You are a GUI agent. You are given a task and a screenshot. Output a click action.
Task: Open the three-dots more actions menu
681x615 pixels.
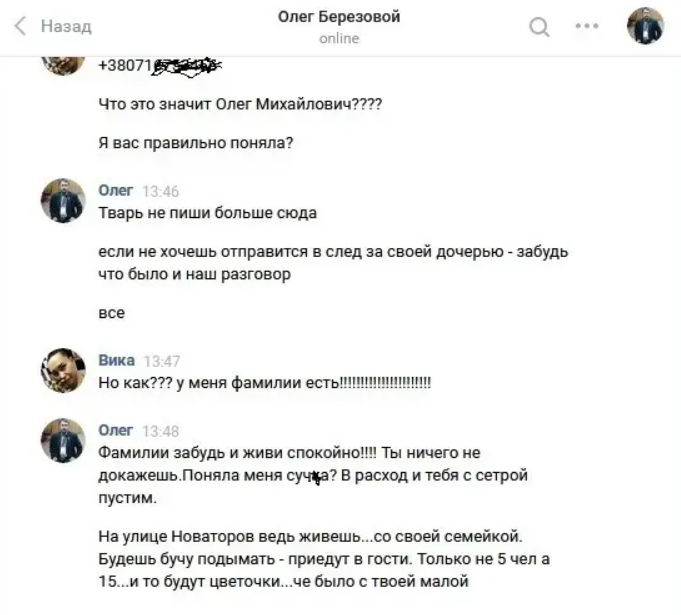(587, 26)
